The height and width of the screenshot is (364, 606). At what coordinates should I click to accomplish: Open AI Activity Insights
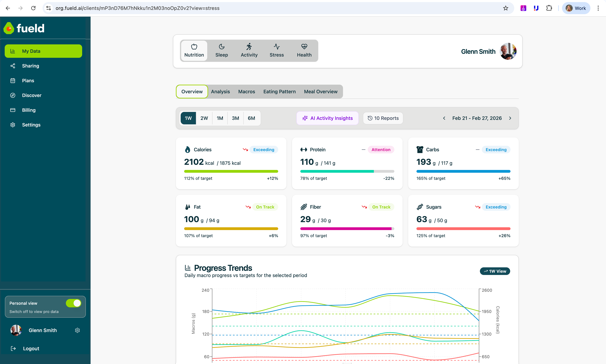point(327,118)
